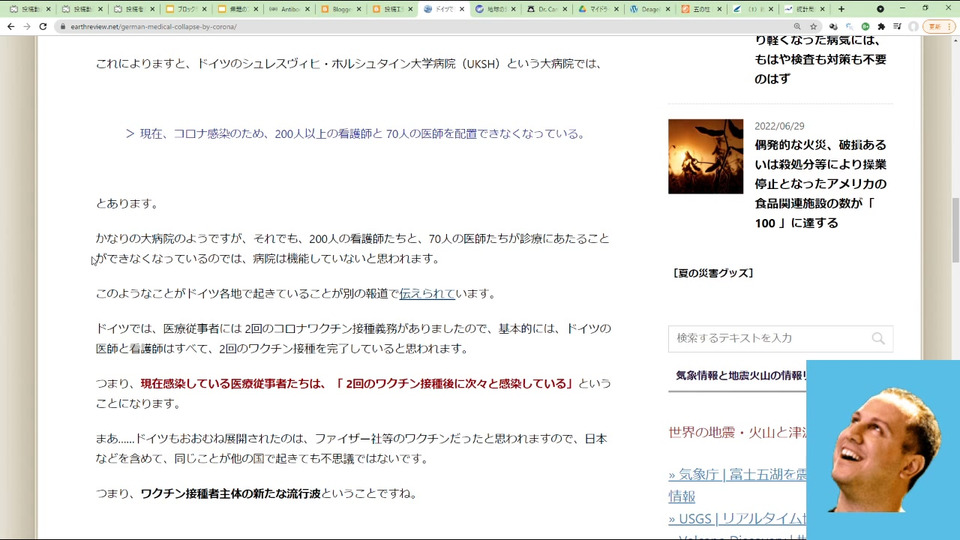
Task: Click the browser profile avatar
Action: tap(913, 26)
